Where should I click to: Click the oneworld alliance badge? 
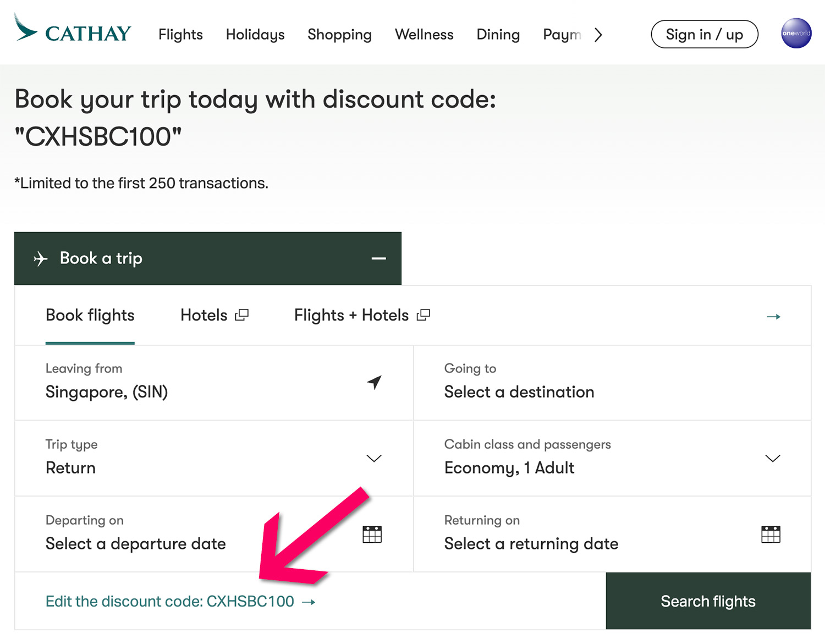796,34
